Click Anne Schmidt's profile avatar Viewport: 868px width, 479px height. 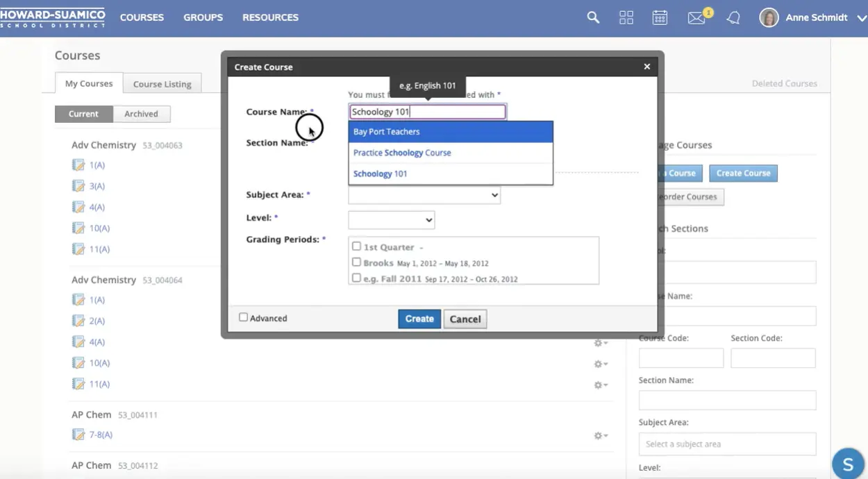point(769,18)
